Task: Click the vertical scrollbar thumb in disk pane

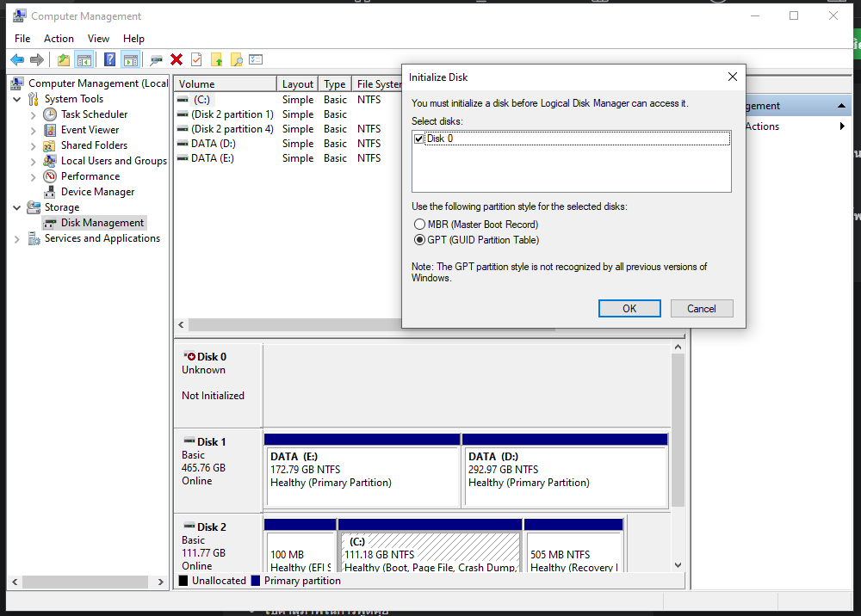Action: click(x=678, y=430)
